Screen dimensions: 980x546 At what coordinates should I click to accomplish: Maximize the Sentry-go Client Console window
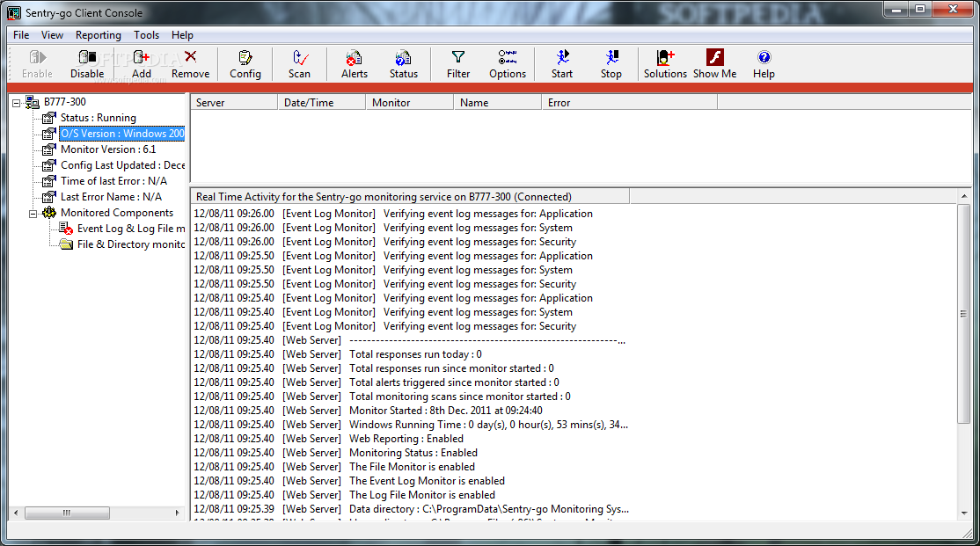[x=920, y=9]
